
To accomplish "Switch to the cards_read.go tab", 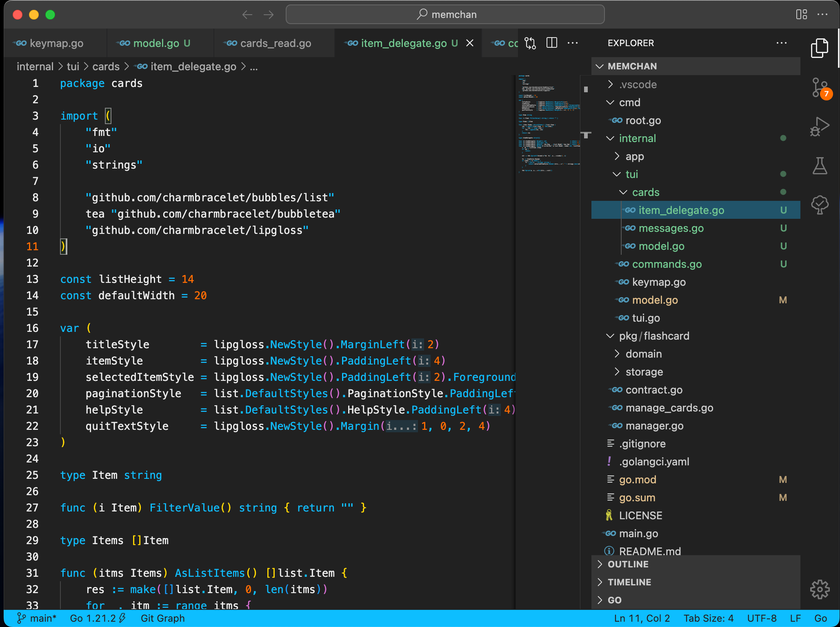I will [276, 43].
